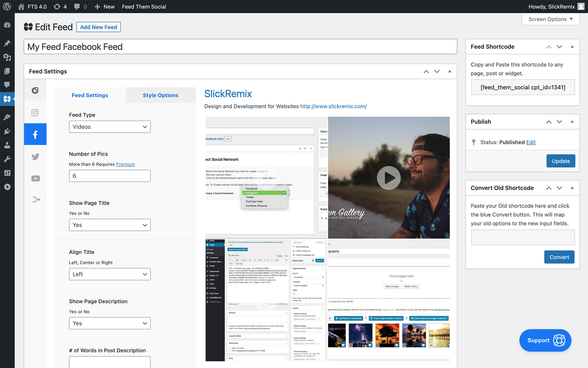Open Feed Them Social admin bar menu

[144, 7]
